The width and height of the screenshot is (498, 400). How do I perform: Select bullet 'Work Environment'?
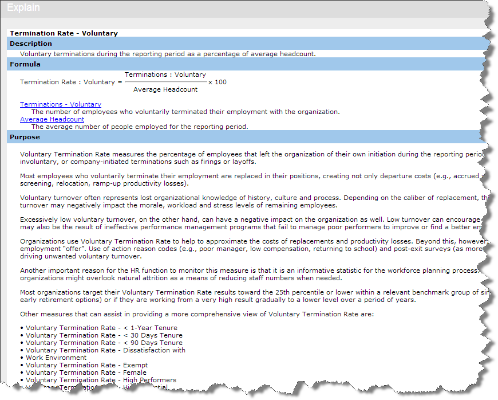54,358
